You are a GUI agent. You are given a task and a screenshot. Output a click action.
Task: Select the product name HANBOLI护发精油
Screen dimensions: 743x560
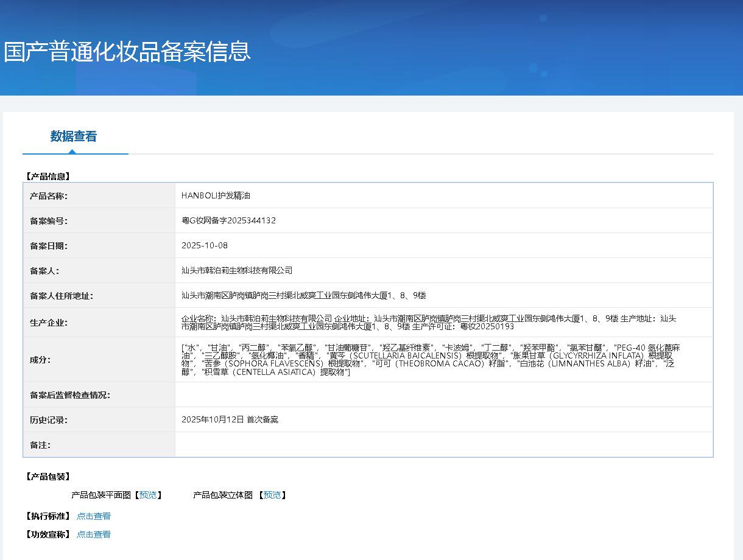216,195
